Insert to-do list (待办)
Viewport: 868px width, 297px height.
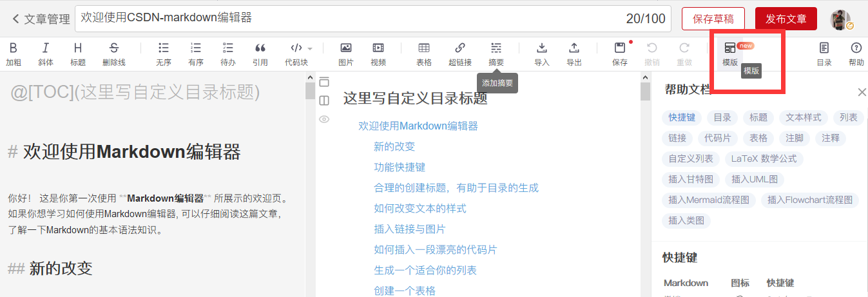(228, 54)
